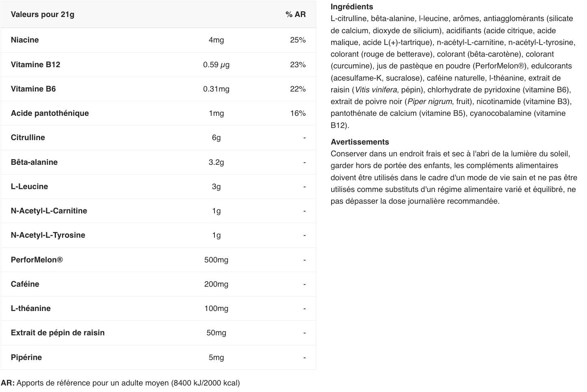Click the N-Acetyl-L-Tyrosine row label
The height and width of the screenshot is (392, 587).
pos(48,235)
